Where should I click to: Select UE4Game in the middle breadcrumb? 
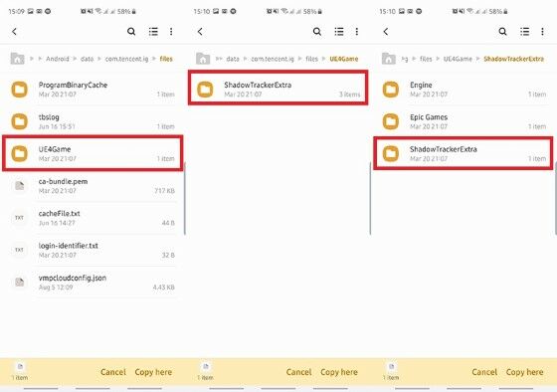344,59
